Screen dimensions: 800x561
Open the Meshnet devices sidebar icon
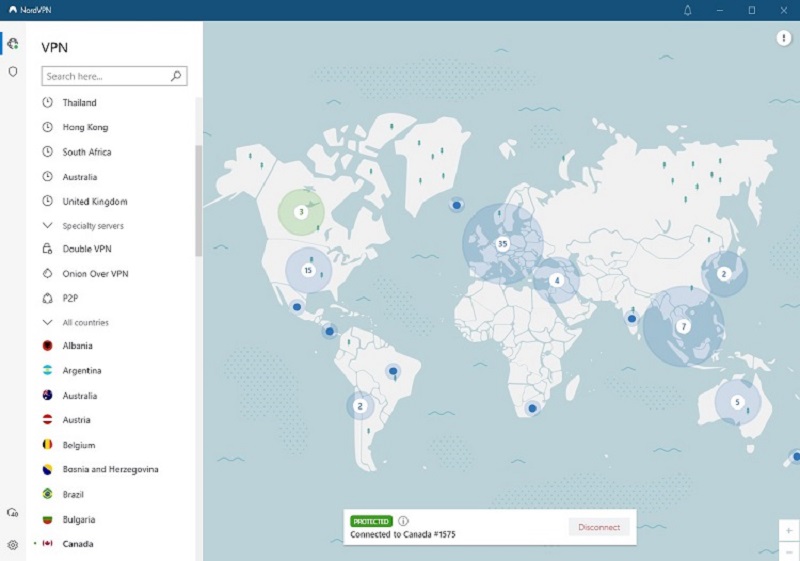point(13,513)
